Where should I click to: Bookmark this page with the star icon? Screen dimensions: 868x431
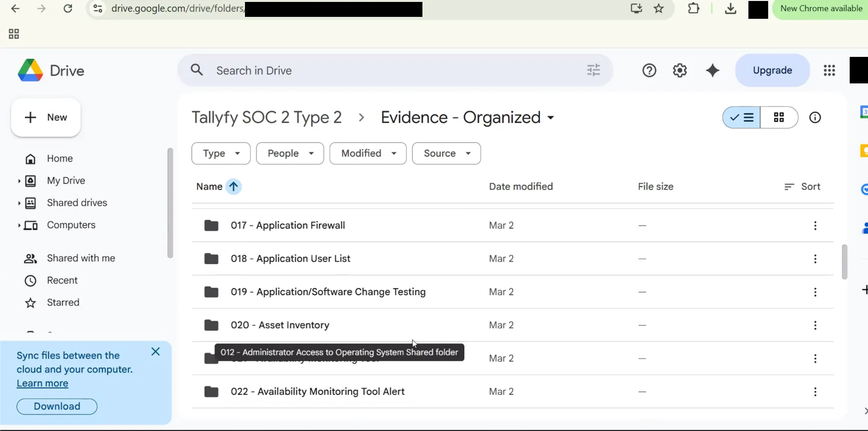coord(659,8)
